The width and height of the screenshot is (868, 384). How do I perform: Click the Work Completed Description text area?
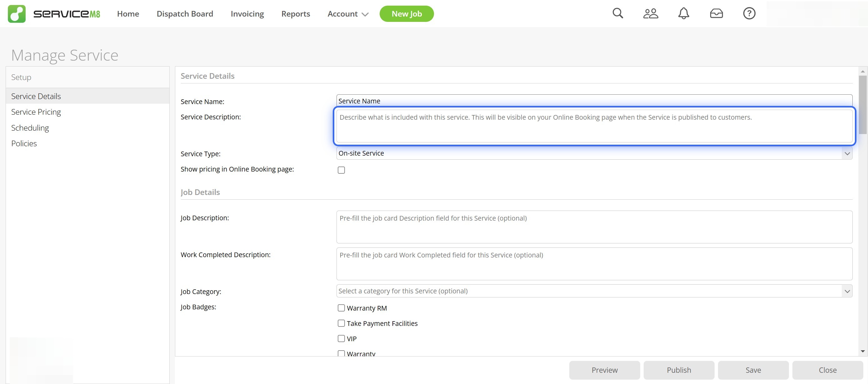point(594,264)
